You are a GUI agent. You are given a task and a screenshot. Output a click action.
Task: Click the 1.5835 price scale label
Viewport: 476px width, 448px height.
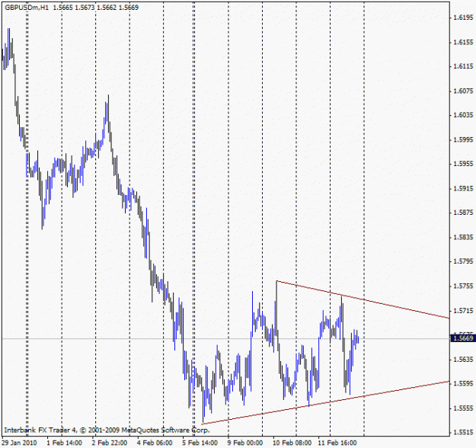[x=463, y=237]
